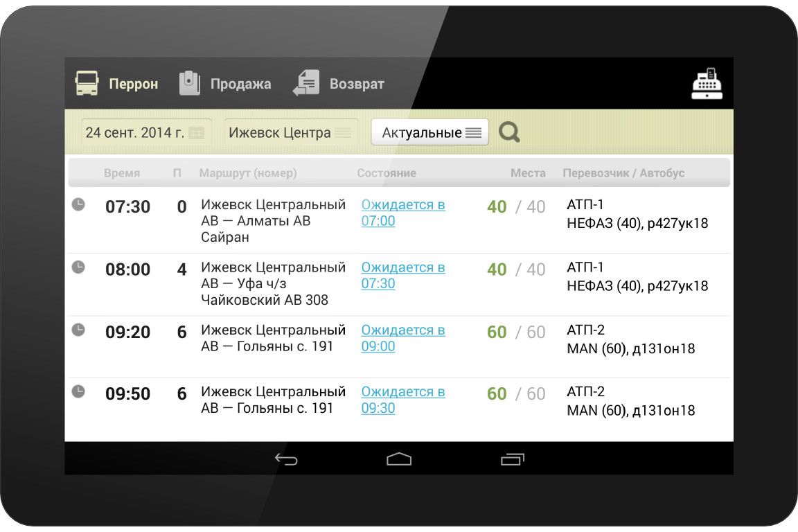Switch to the Перрон tab
Screen dimensions: 798x532
tap(117, 84)
